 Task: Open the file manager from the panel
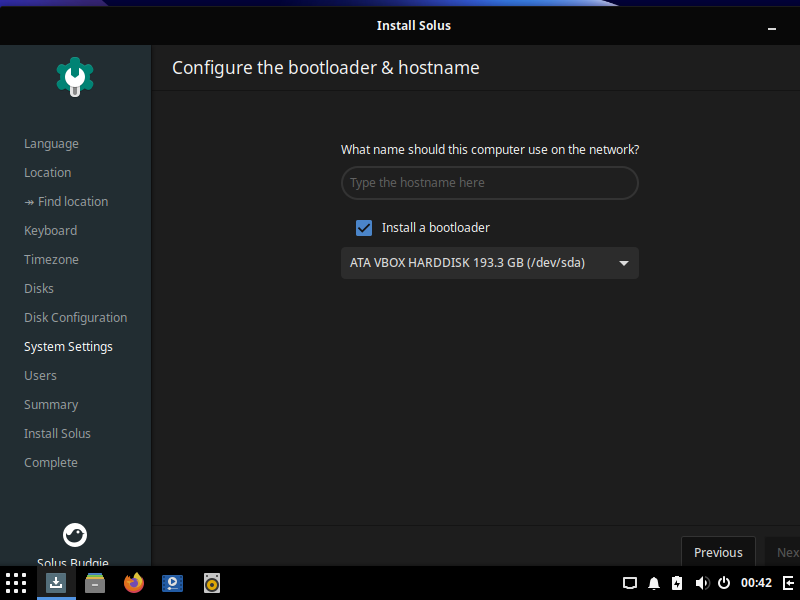point(95,583)
